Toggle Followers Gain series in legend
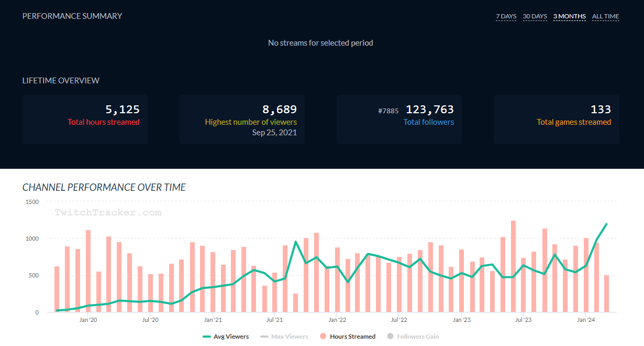Screen dimensions: 644x346 coord(413,337)
